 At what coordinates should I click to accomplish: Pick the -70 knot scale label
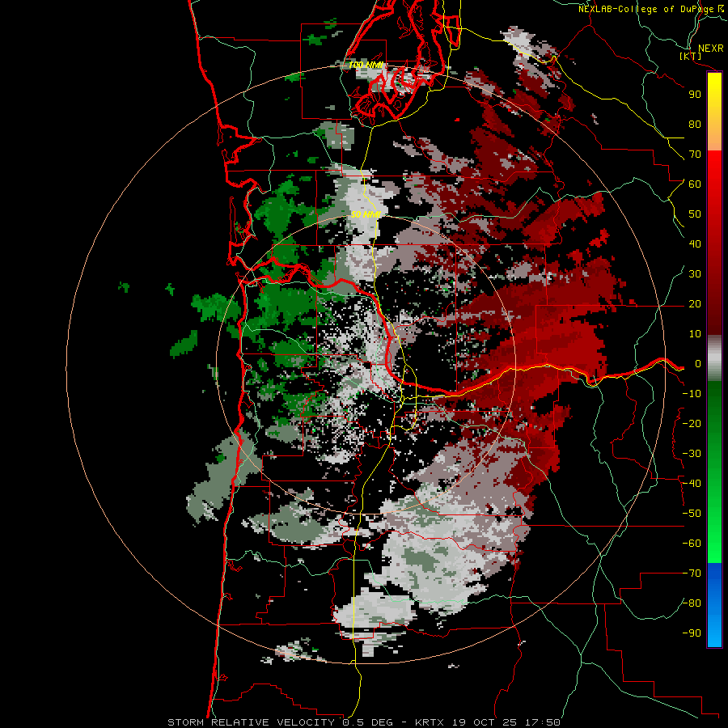692,574
